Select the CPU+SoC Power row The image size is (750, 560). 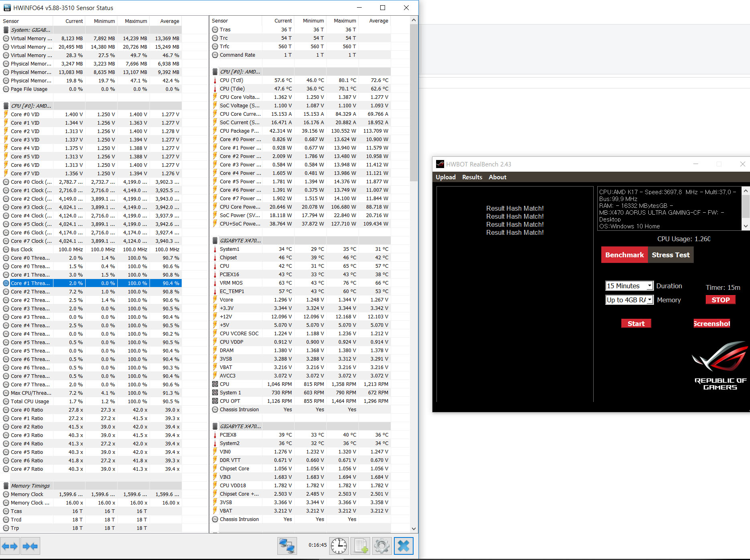coord(300,224)
